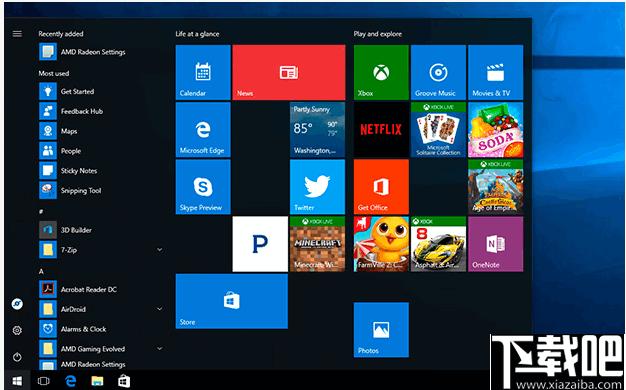Open the Store tile

[x=232, y=301]
